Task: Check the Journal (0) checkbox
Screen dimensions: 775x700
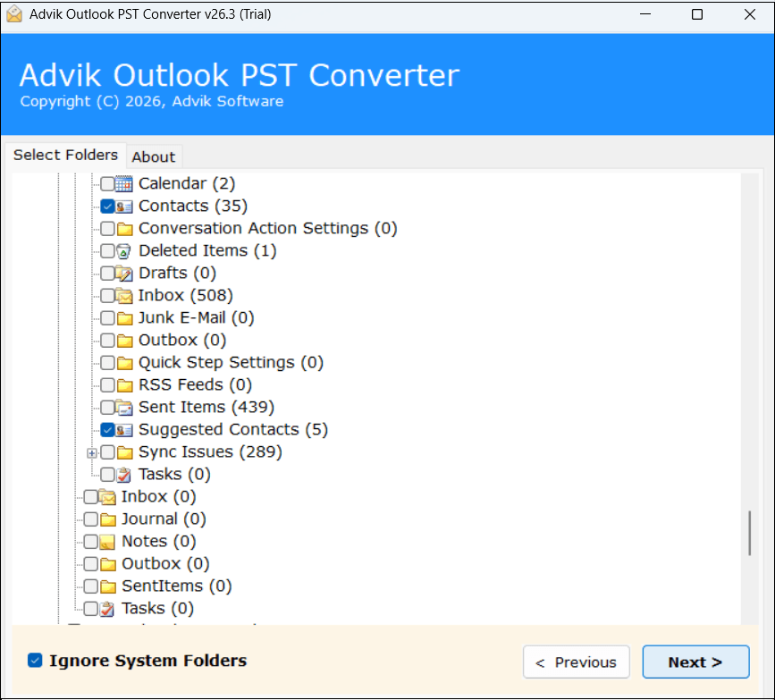Action: pyautogui.click(x=90, y=519)
